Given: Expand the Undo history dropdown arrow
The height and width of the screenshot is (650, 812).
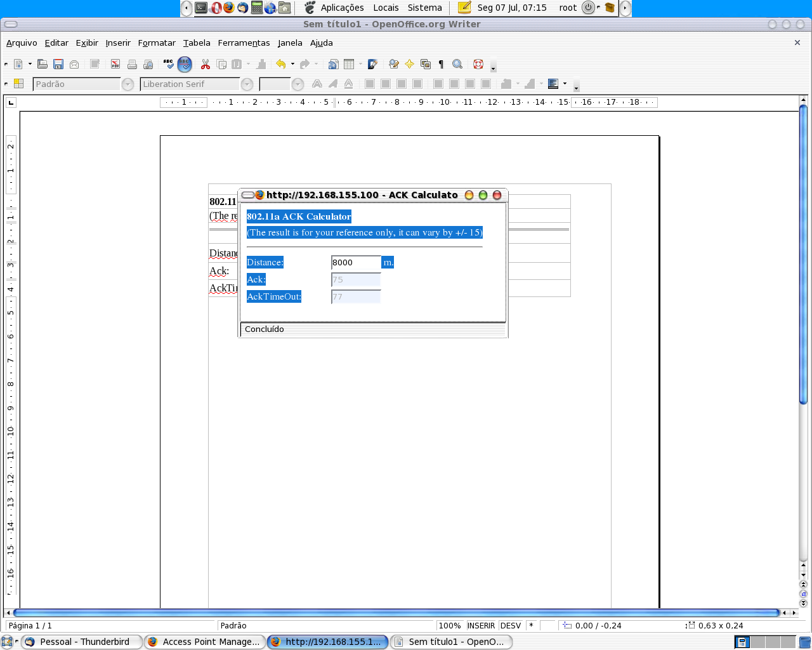Looking at the screenshot, I should tap(292, 64).
